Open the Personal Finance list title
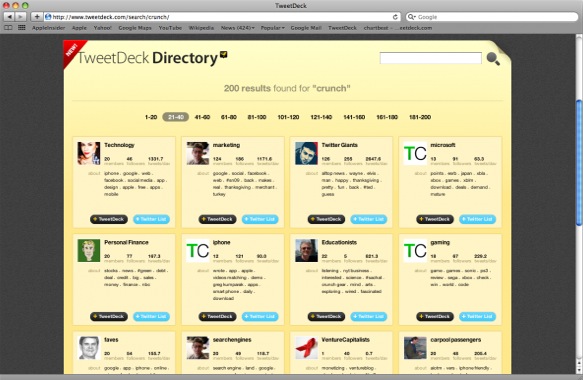583x380 pixels. 126,242
